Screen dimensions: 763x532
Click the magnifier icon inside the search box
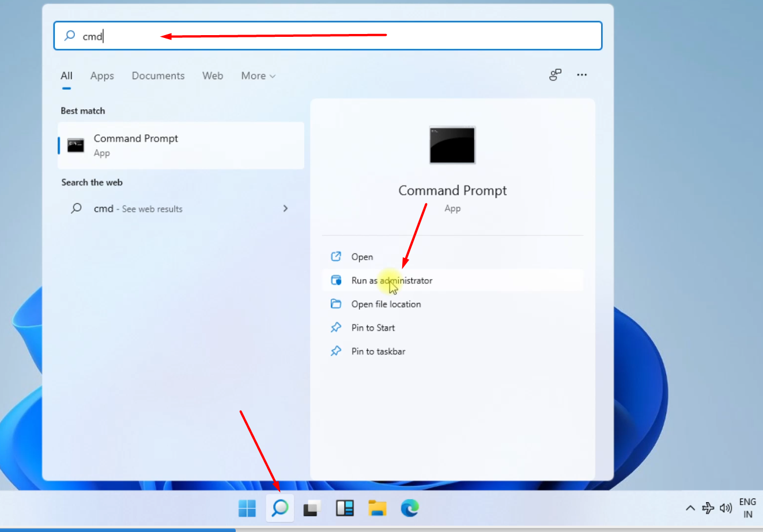70,36
